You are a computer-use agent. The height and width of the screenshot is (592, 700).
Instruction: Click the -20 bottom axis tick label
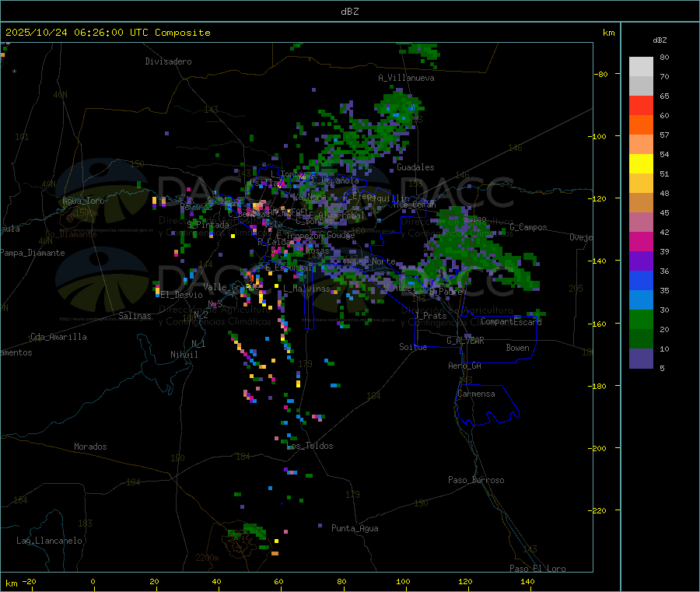click(x=29, y=582)
